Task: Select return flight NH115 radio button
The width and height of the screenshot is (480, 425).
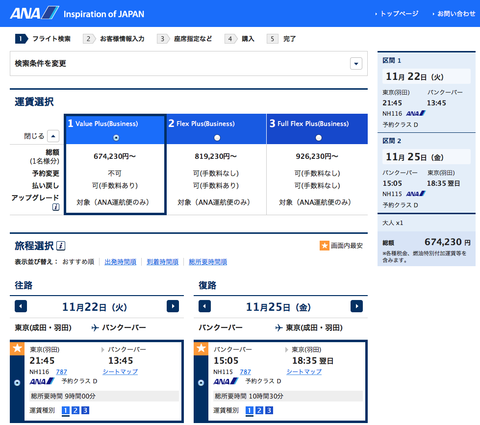Action: pos(201,383)
